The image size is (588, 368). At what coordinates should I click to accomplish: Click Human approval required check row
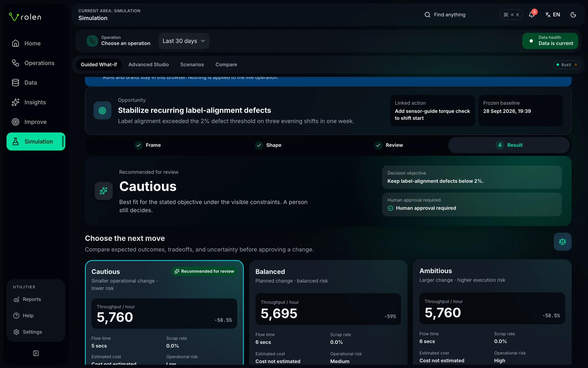click(472, 204)
